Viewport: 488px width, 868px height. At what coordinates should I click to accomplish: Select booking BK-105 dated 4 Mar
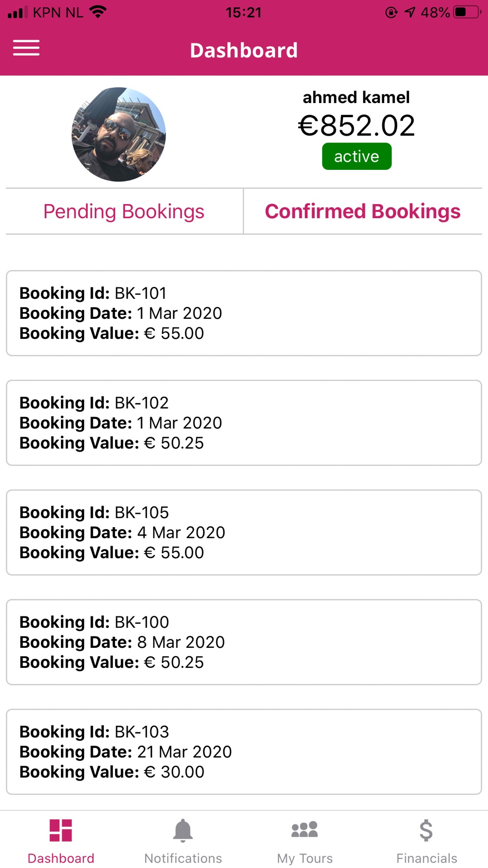tap(244, 533)
